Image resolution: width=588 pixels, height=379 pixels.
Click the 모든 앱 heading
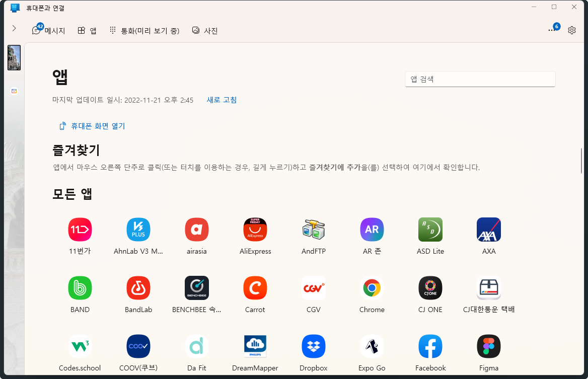pos(72,194)
